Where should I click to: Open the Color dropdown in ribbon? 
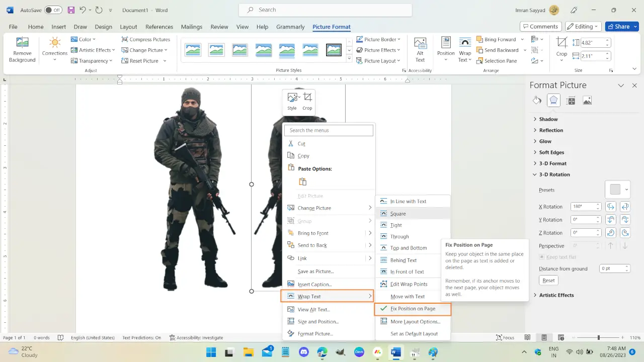pyautogui.click(x=84, y=39)
